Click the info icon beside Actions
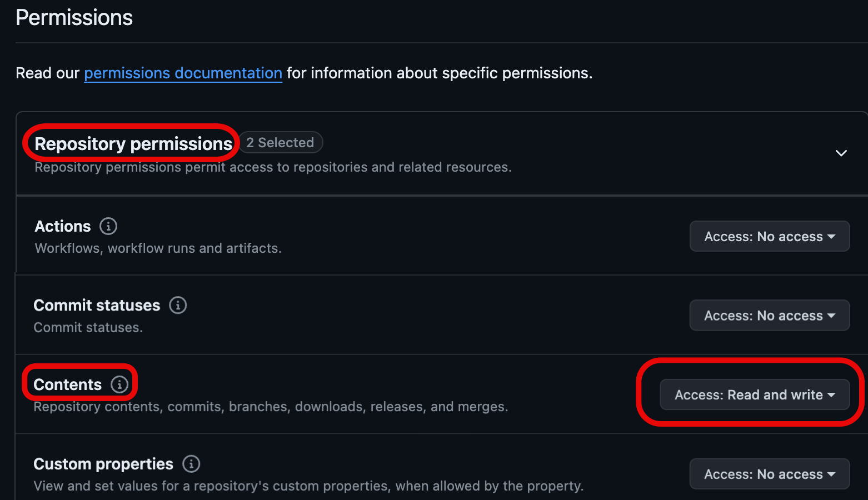Image resolution: width=868 pixels, height=500 pixels. click(108, 226)
